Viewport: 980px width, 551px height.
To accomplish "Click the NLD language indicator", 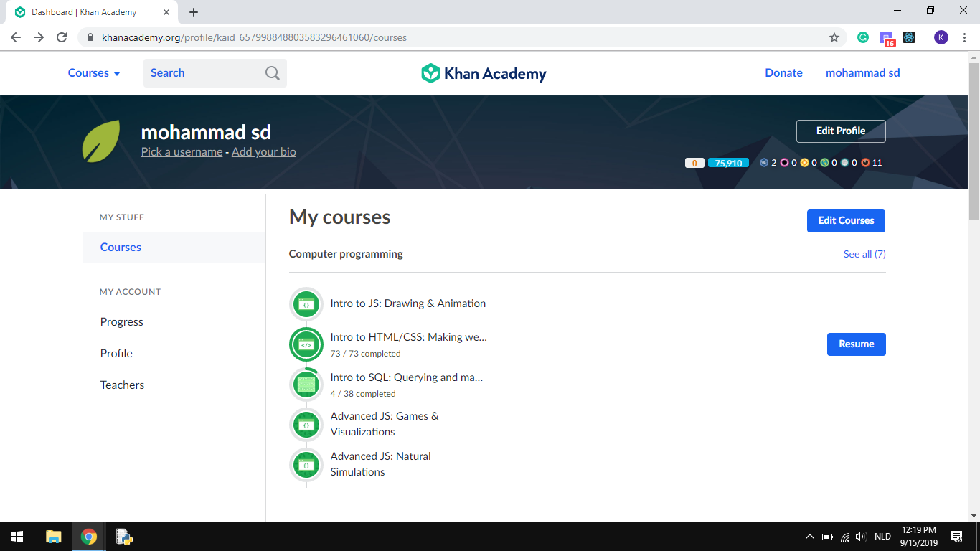I will [882, 537].
